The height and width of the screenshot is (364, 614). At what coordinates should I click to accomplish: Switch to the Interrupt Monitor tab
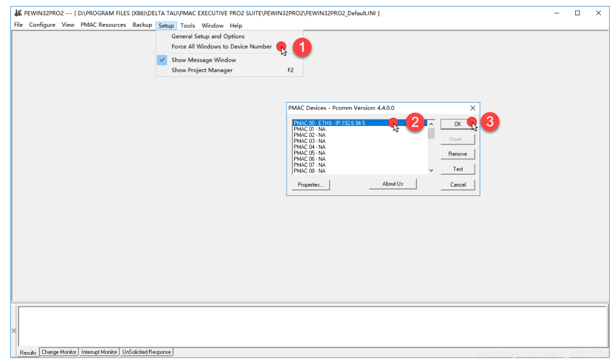[99, 352]
